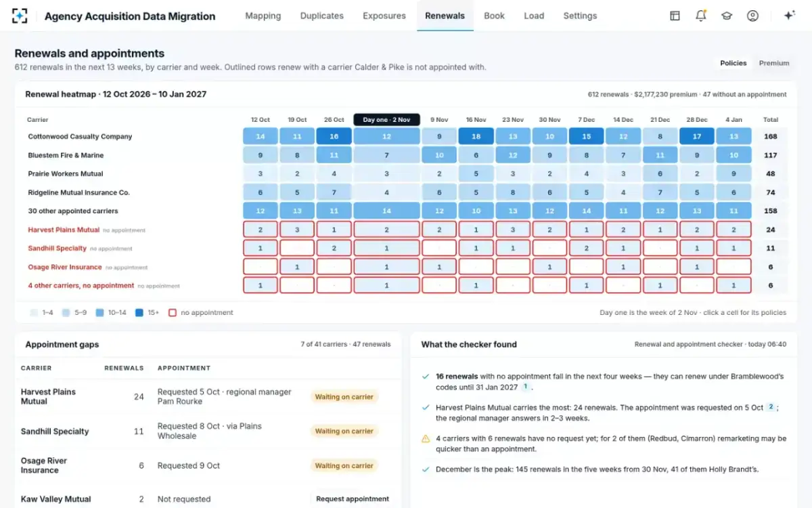Click the 'Day one · 2 Nov' column header

click(386, 120)
